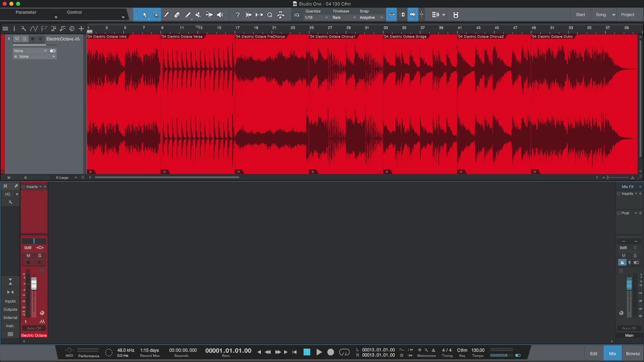The width and height of the screenshot is (644, 362).
Task: Open the Snap Adaptive dropdown
Action: (x=371, y=17)
